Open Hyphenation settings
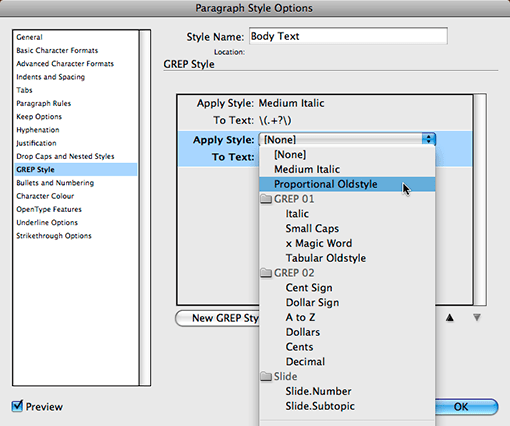 (x=38, y=130)
